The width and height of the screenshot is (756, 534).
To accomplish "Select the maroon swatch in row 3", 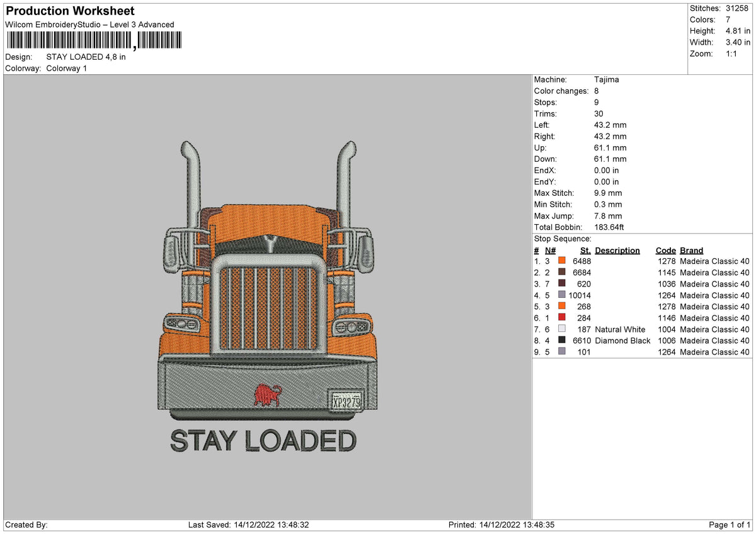I will [x=562, y=284].
